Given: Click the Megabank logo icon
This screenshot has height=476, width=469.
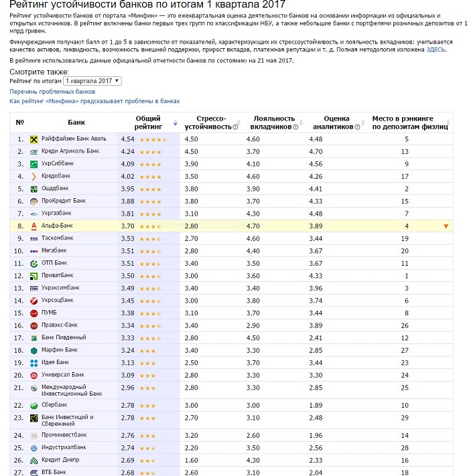Looking at the screenshot, I should point(33,251).
